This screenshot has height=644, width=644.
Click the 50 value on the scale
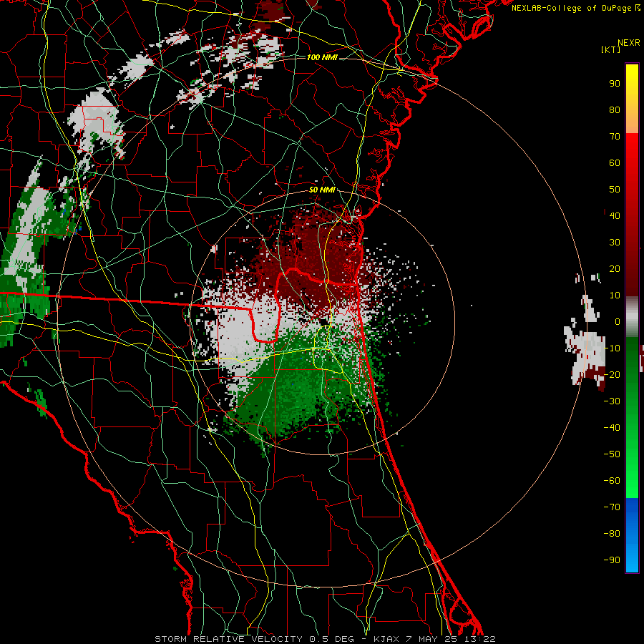coord(615,190)
